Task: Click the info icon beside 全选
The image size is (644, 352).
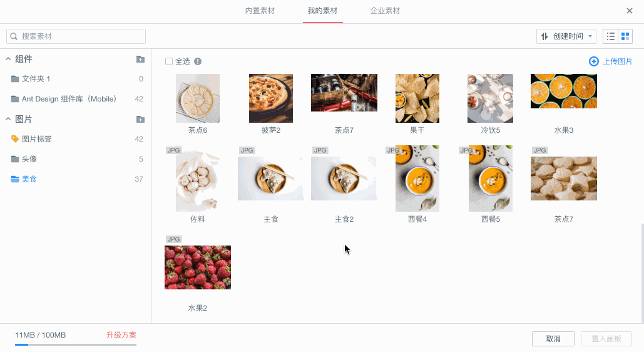Action: [x=198, y=61]
